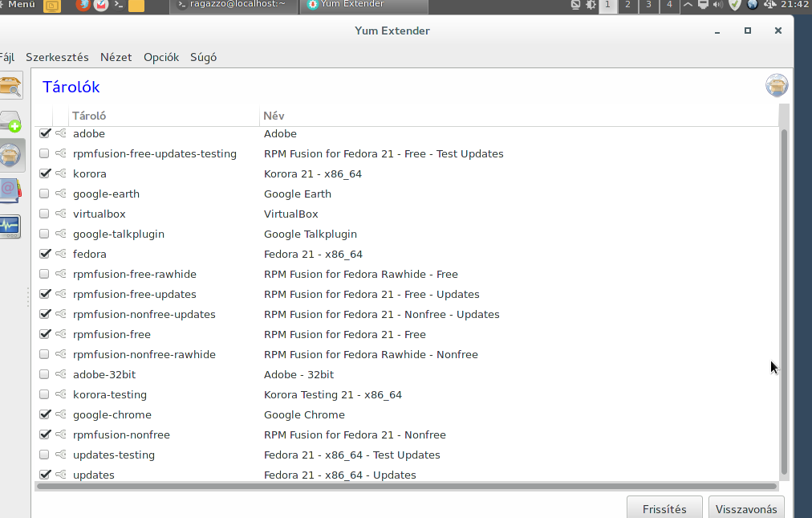
Task: Open the Súgó menu
Action: (x=203, y=57)
